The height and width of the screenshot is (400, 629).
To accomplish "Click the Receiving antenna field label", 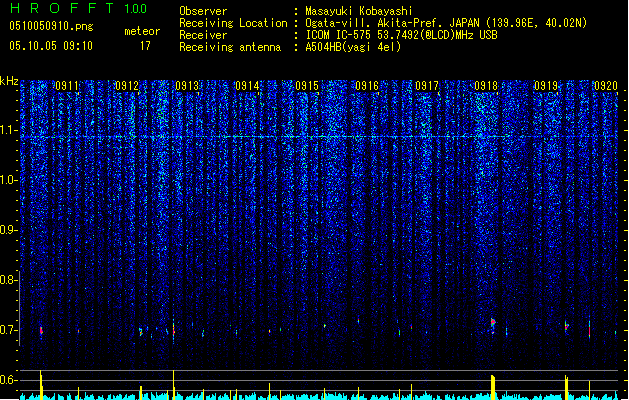I will click(230, 47).
